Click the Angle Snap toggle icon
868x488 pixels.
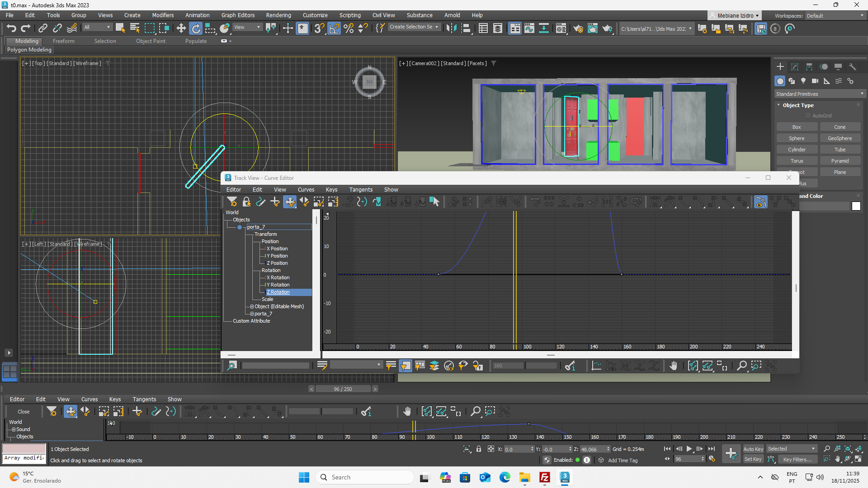pos(334,28)
